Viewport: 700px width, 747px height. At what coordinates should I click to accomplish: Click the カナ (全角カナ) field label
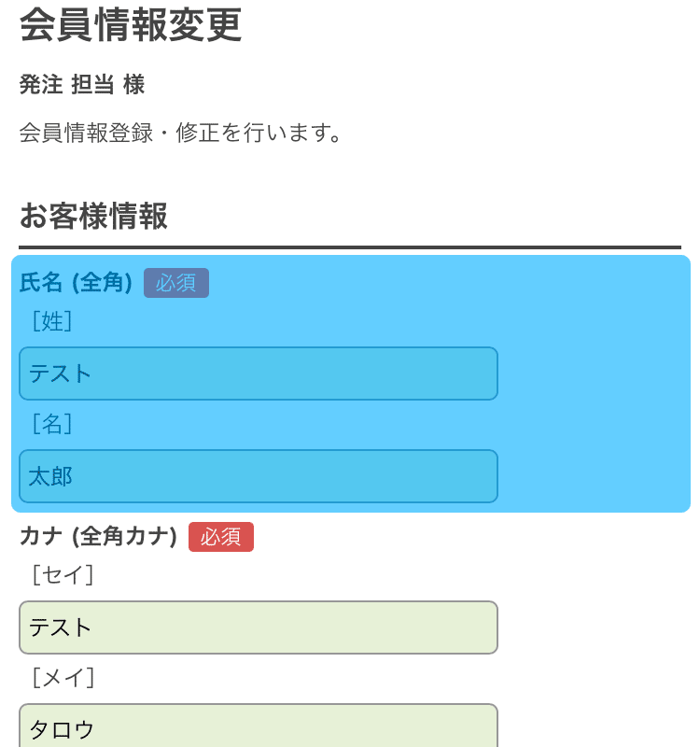tap(98, 537)
